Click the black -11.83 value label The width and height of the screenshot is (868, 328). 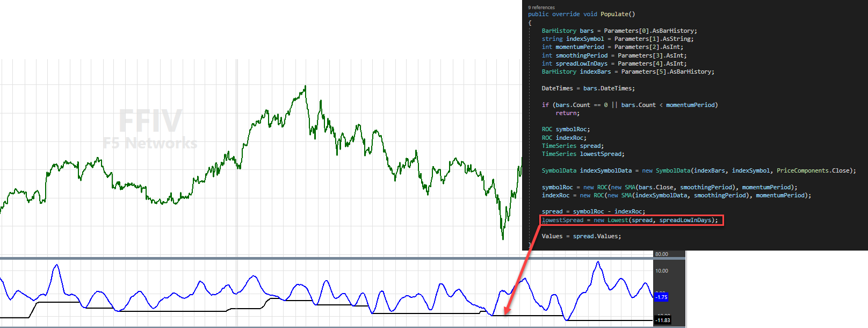point(663,320)
